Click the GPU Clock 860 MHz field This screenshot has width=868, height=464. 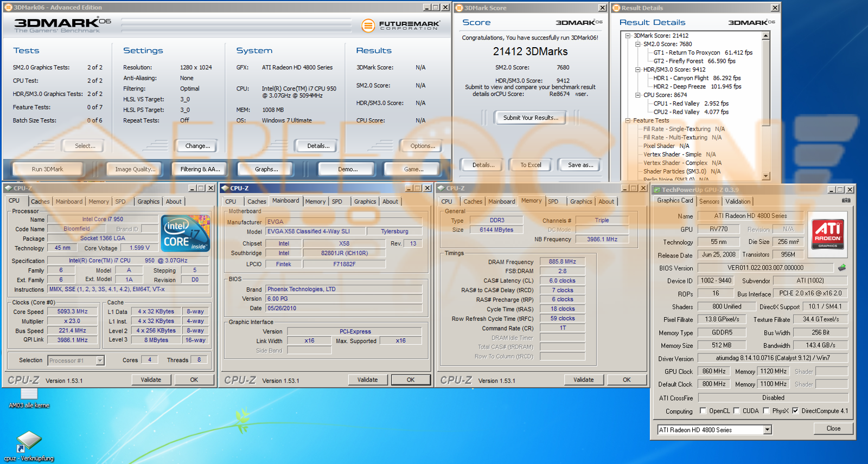[714, 371]
